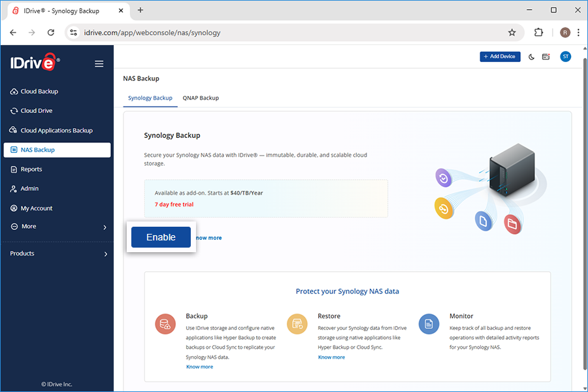Click the red Backup feature icon
Image resolution: width=588 pixels, height=392 pixels.
(x=165, y=324)
